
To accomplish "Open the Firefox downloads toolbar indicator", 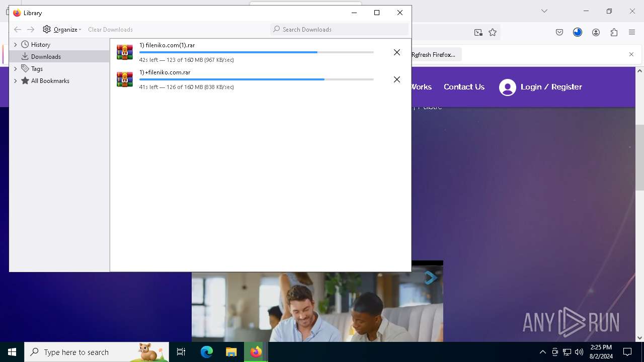I will 578,32.
